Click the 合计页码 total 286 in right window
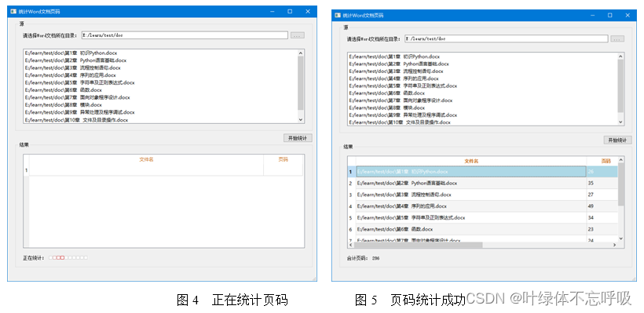Screen dimensions: 644x313 [x=375, y=258]
